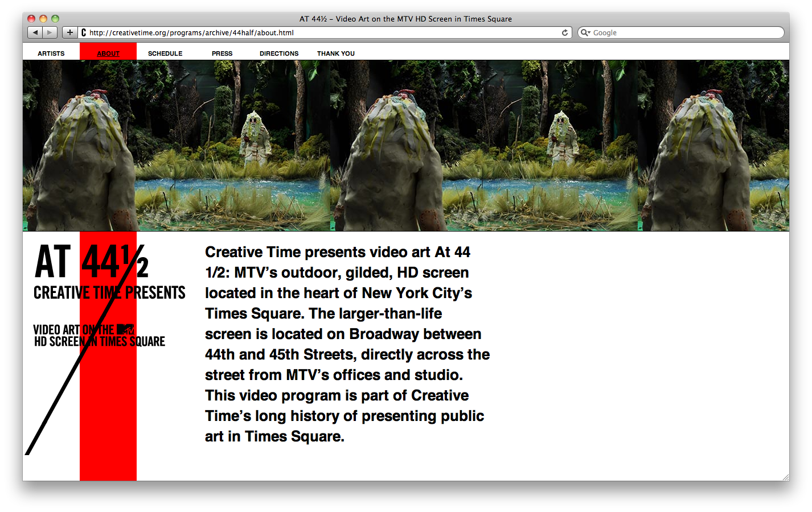Click the 'HD SCREEN IN TIMES SQUARE' text
The width and height of the screenshot is (812, 512).
(x=100, y=341)
